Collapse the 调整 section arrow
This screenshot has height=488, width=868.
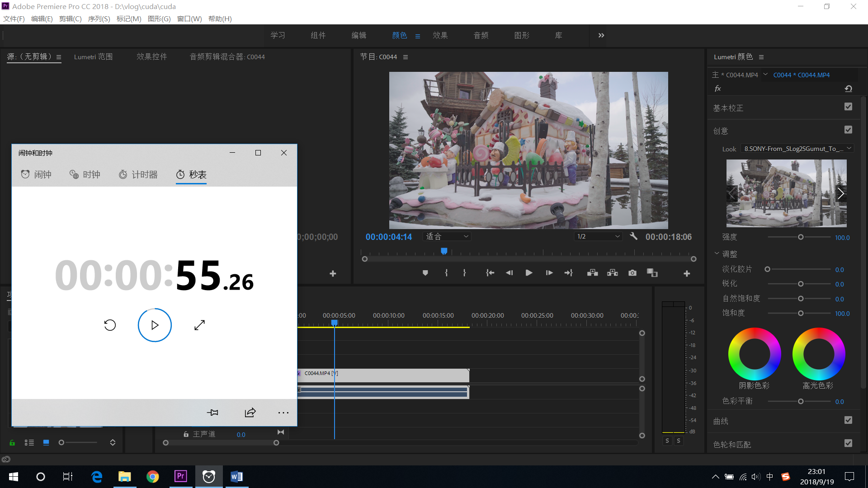(717, 253)
